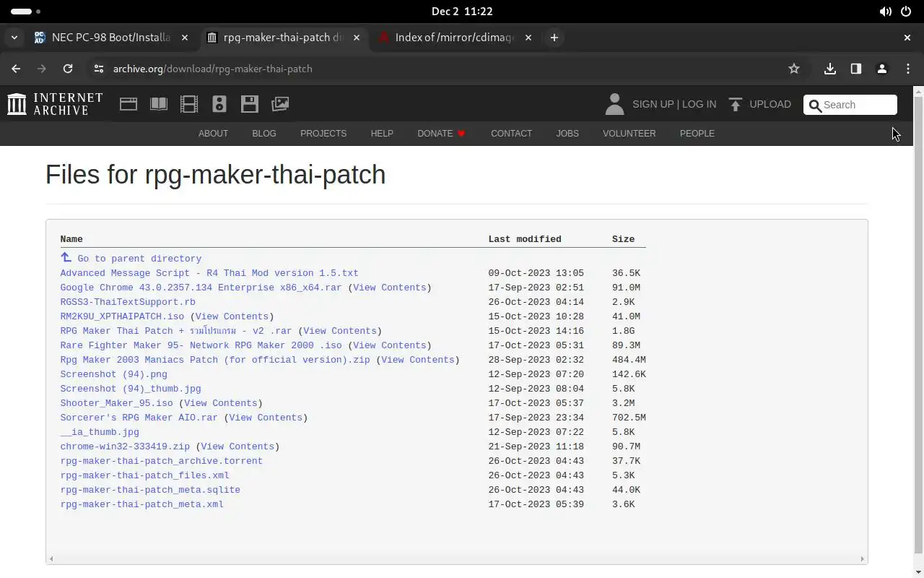Image resolution: width=924 pixels, height=578 pixels.
Task: Open the PROJECTS menu item
Action: (x=323, y=134)
